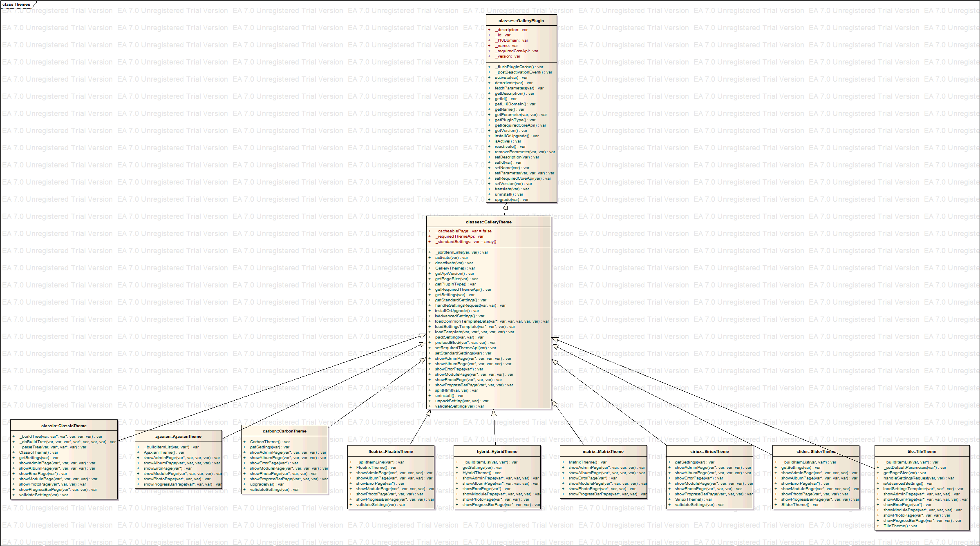Select removeParameter(var, var) operation
The height and width of the screenshot is (546, 980).
525,152
